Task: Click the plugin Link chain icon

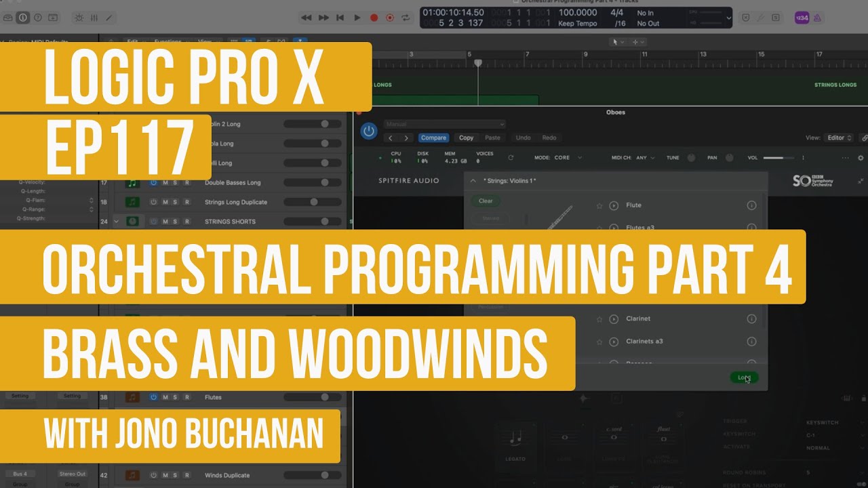Action: pos(864,138)
